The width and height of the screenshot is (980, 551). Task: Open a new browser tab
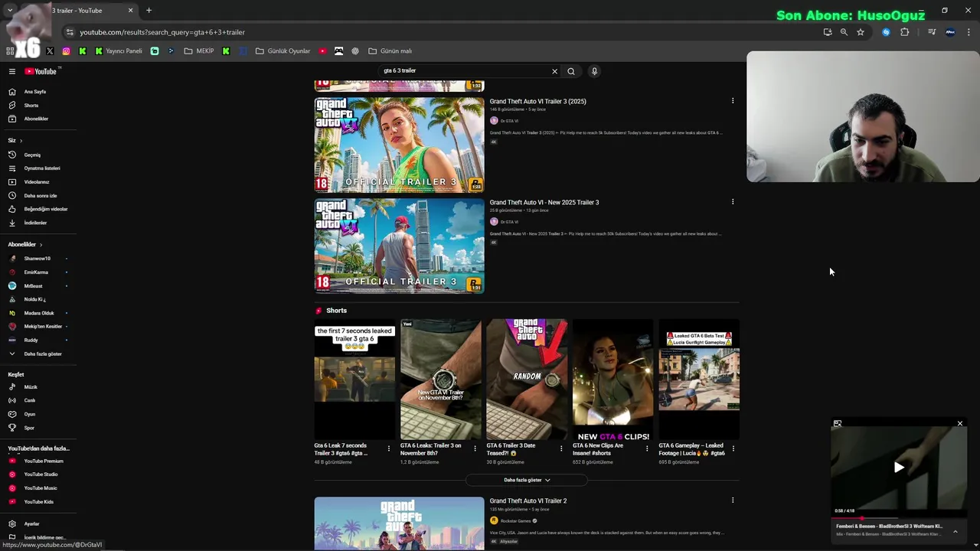click(x=149, y=11)
